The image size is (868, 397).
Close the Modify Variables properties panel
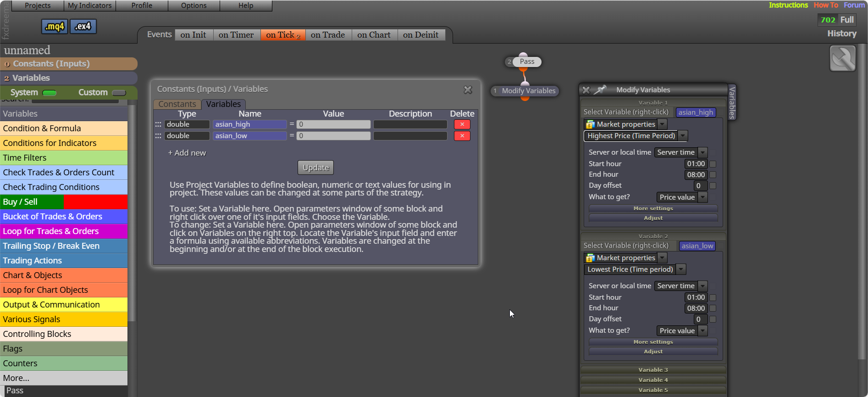tap(586, 90)
